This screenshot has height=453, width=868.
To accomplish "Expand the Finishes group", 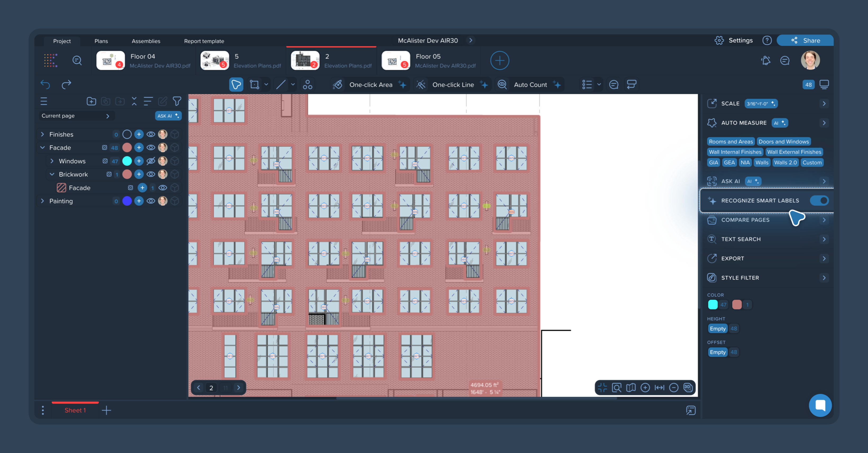I will point(43,134).
